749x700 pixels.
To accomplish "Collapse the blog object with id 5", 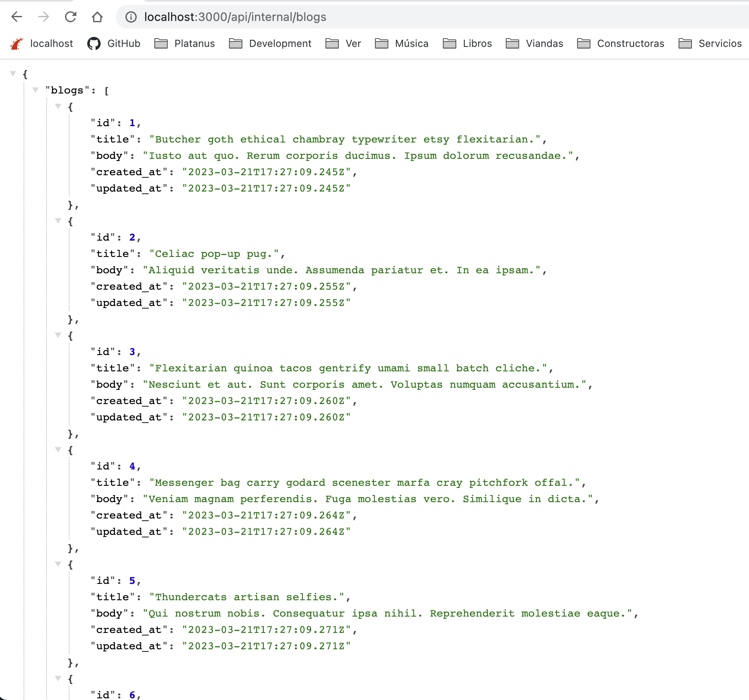I will pos(58,564).
